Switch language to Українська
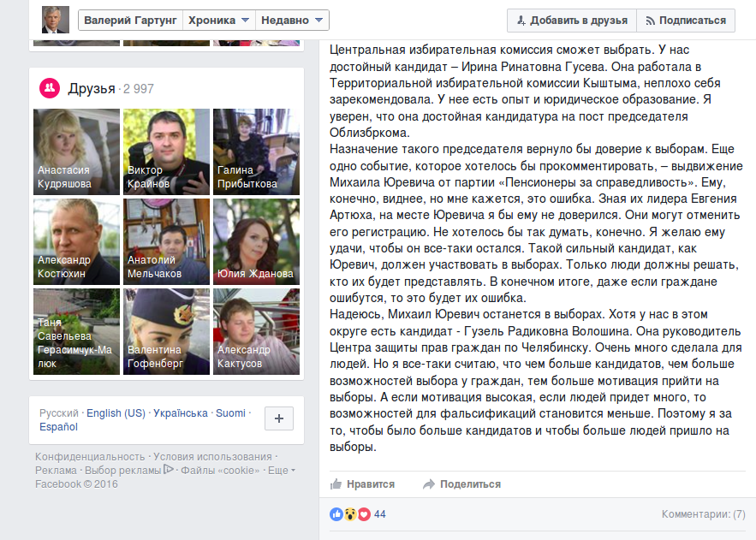Image resolution: width=756 pixels, height=540 pixels. 181,412
